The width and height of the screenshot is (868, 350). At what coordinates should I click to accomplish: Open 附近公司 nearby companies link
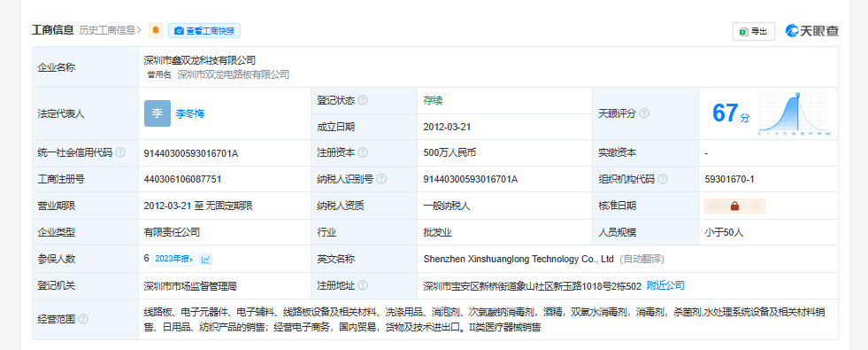pyautogui.click(x=665, y=285)
